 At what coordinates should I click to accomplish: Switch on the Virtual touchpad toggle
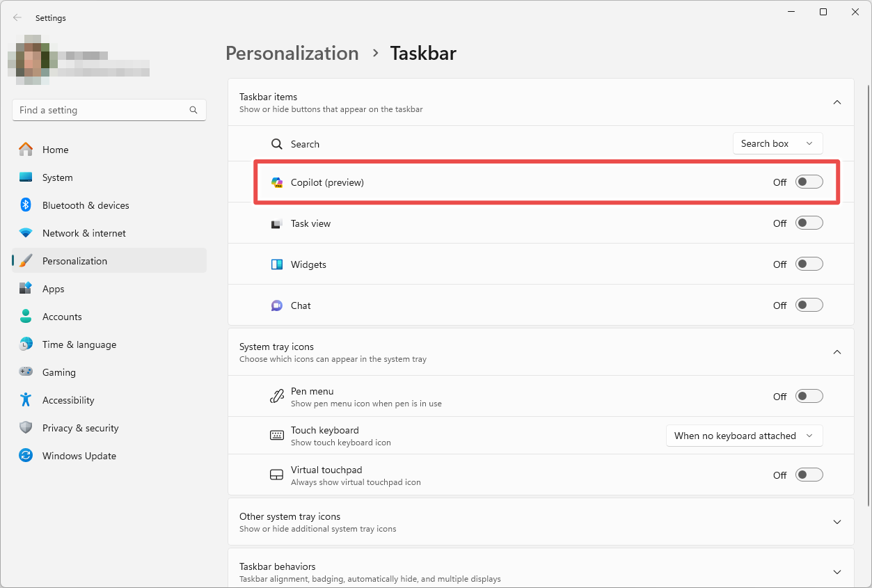point(809,475)
